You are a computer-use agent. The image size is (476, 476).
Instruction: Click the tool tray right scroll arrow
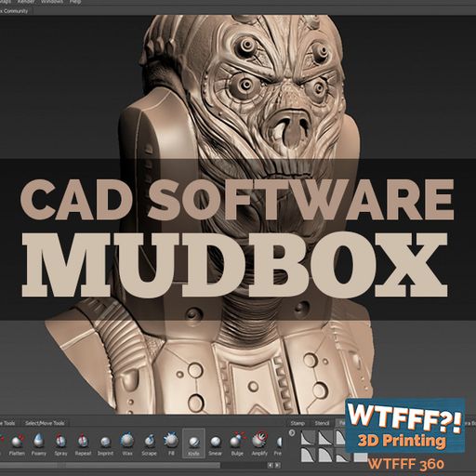(277, 465)
